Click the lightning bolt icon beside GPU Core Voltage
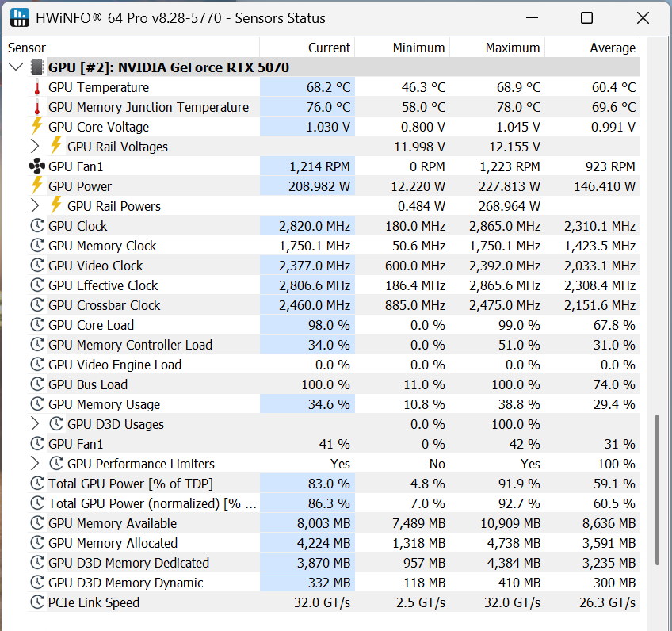 [36, 127]
